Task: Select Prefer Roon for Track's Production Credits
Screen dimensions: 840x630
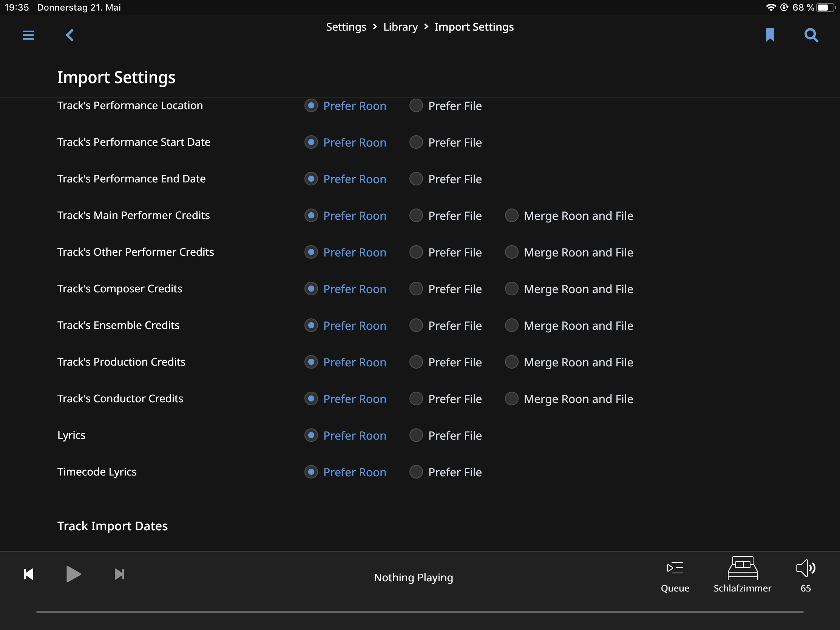Action: point(345,362)
